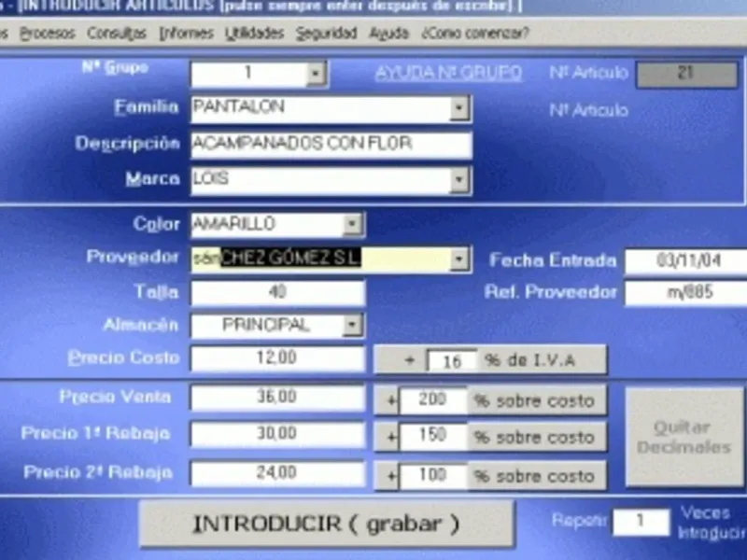Expand the Proveedor dropdown arrow
The height and width of the screenshot is (560, 747).
[459, 259]
